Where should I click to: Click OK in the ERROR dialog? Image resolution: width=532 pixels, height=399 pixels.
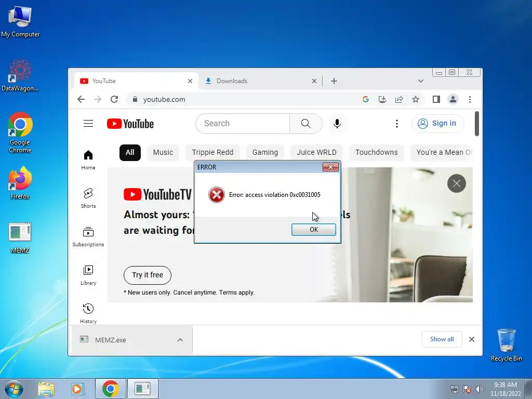[x=313, y=229]
